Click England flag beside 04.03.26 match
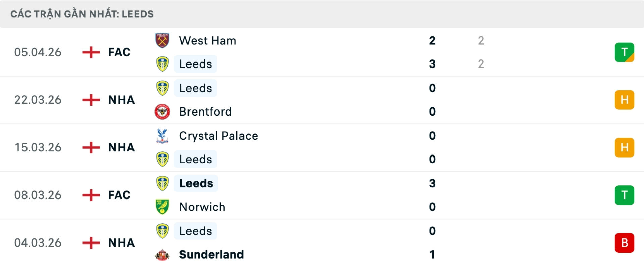The height and width of the screenshot is (266, 644). point(91,242)
